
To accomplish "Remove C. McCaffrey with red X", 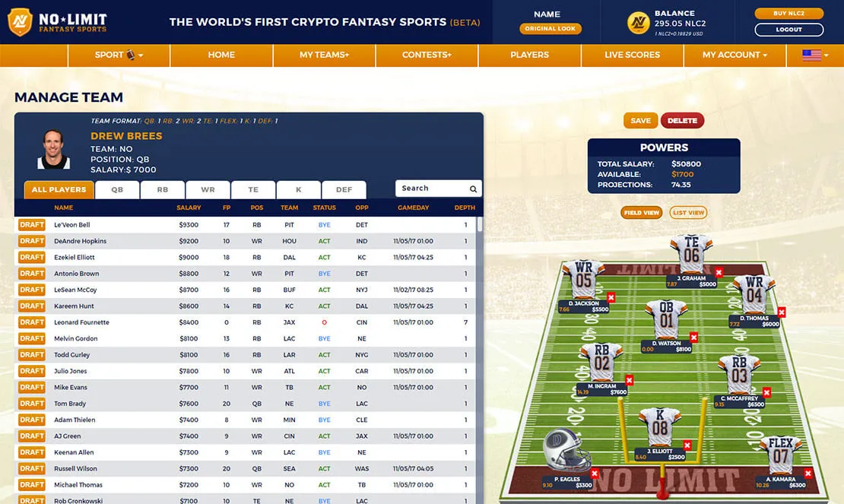I will tap(767, 393).
